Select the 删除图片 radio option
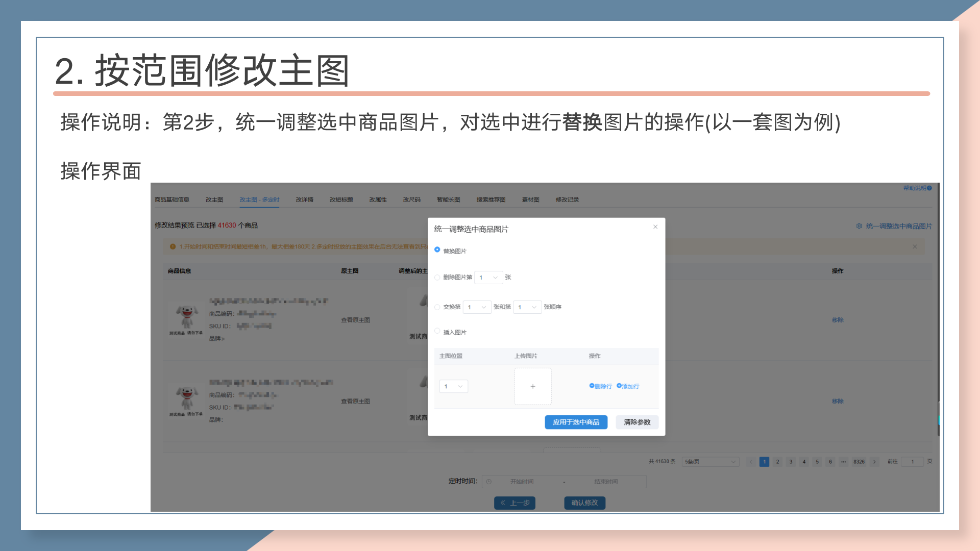The image size is (980, 551). click(437, 278)
